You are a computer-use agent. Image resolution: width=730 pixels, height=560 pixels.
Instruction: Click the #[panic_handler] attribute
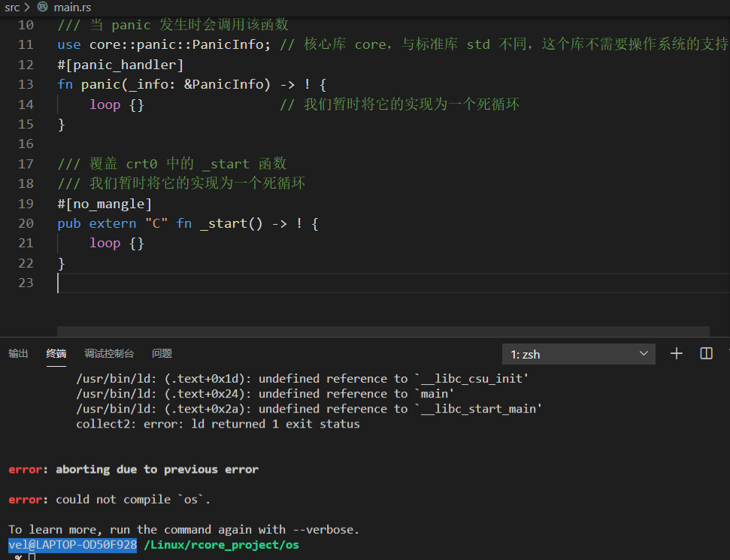pyautogui.click(x=120, y=65)
